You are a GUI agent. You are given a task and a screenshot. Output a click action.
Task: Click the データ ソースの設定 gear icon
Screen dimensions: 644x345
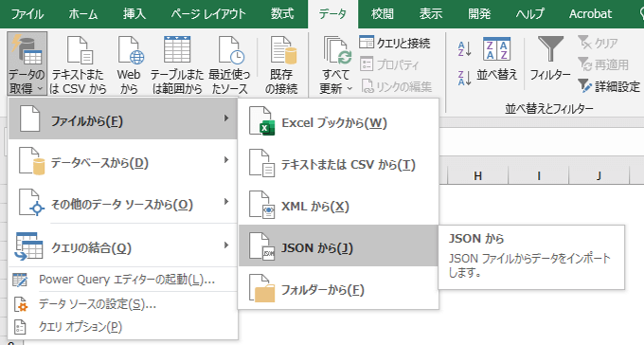pos(20,304)
